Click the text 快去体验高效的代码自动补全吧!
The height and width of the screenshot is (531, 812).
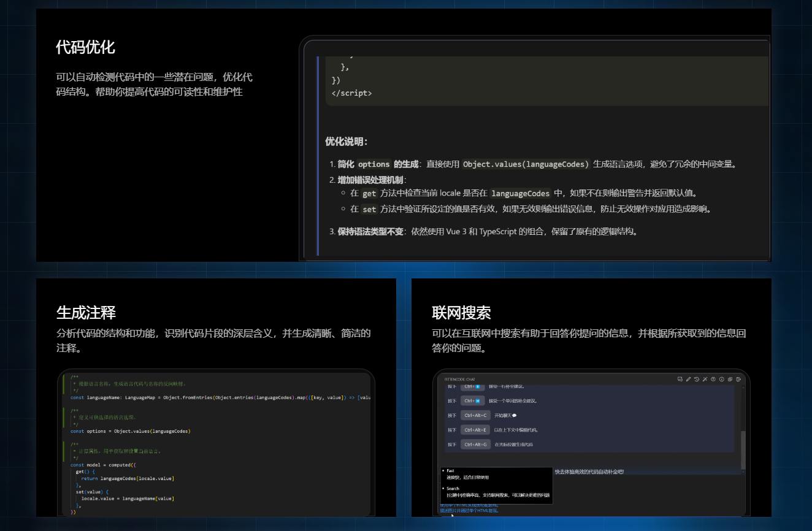pyautogui.click(x=589, y=472)
